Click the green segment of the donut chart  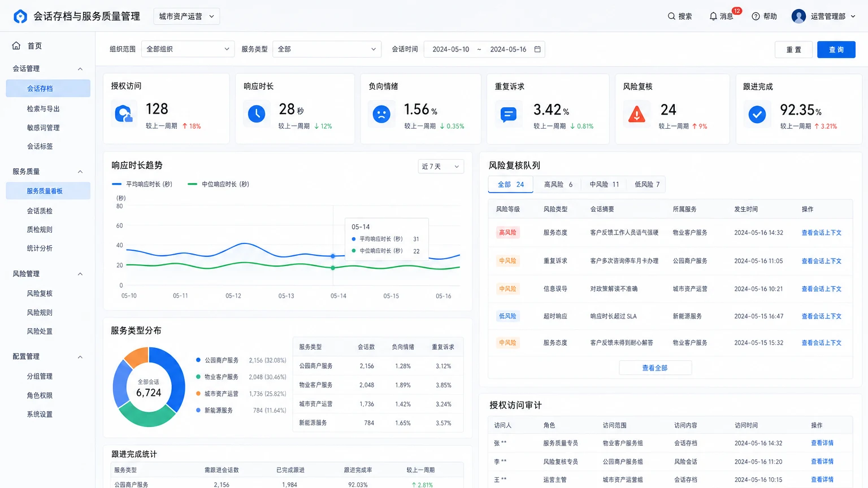[x=147, y=417]
